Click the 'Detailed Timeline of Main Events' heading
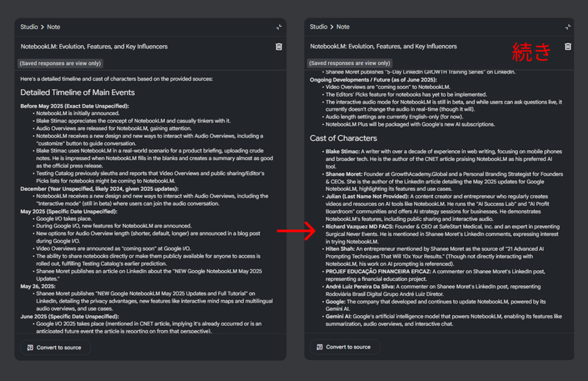 coord(78,92)
